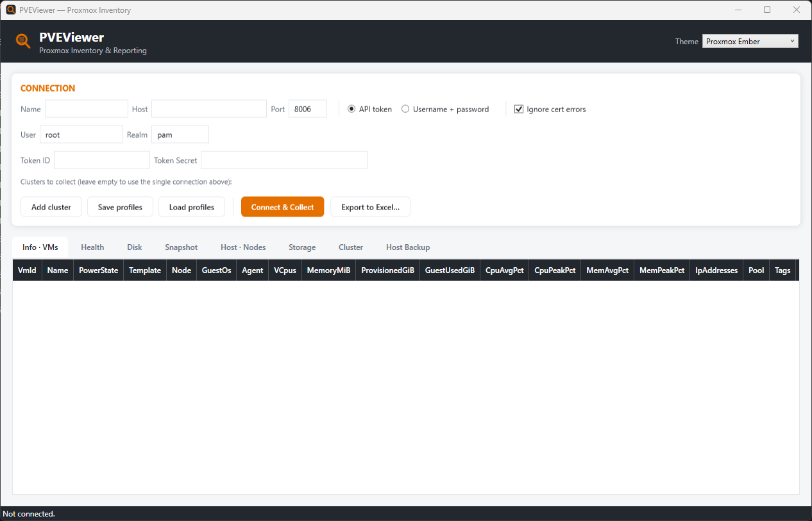Click the GuestOs column header

click(x=217, y=270)
